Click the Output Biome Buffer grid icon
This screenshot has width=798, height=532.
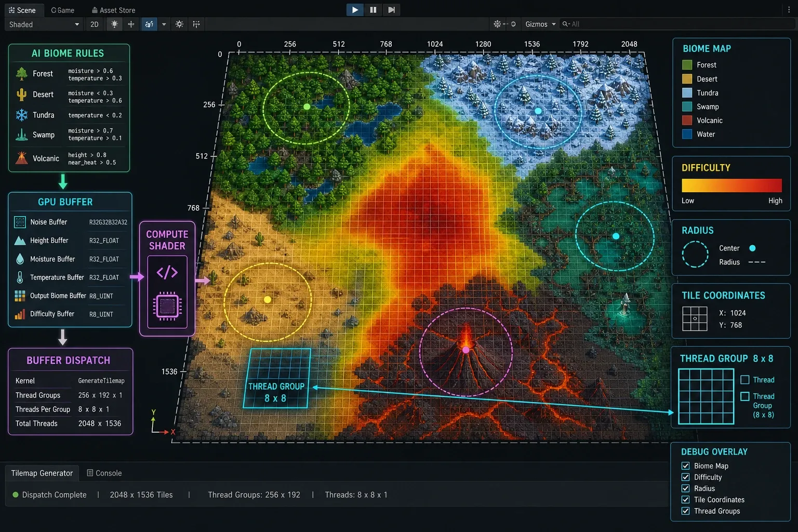click(x=20, y=296)
